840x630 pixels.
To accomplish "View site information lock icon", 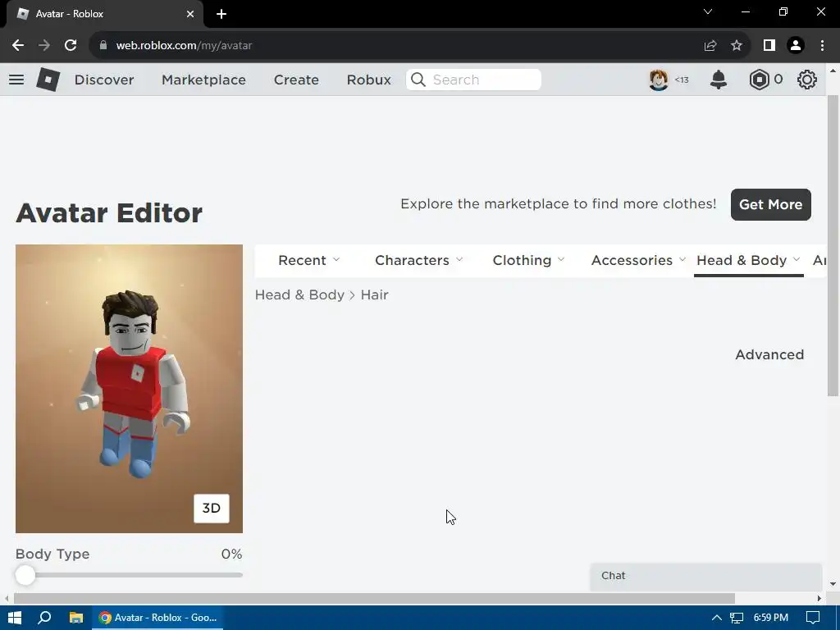I will (x=103, y=46).
